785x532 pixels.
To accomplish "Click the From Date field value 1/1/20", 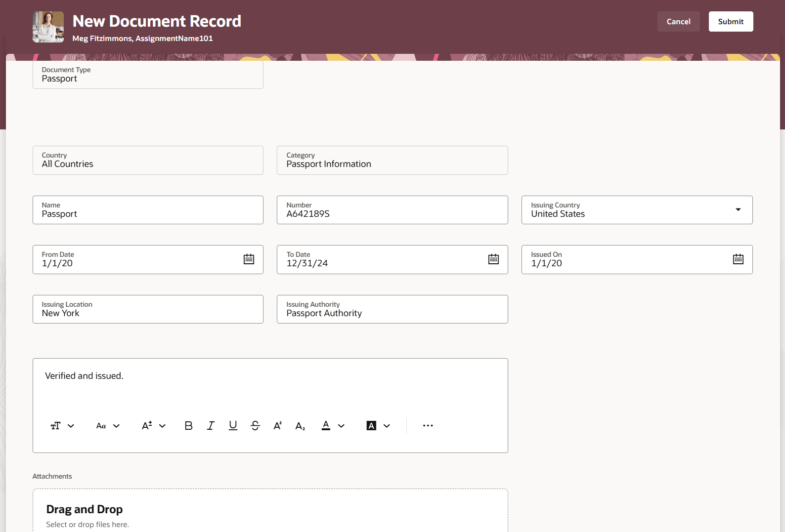I will pos(57,263).
